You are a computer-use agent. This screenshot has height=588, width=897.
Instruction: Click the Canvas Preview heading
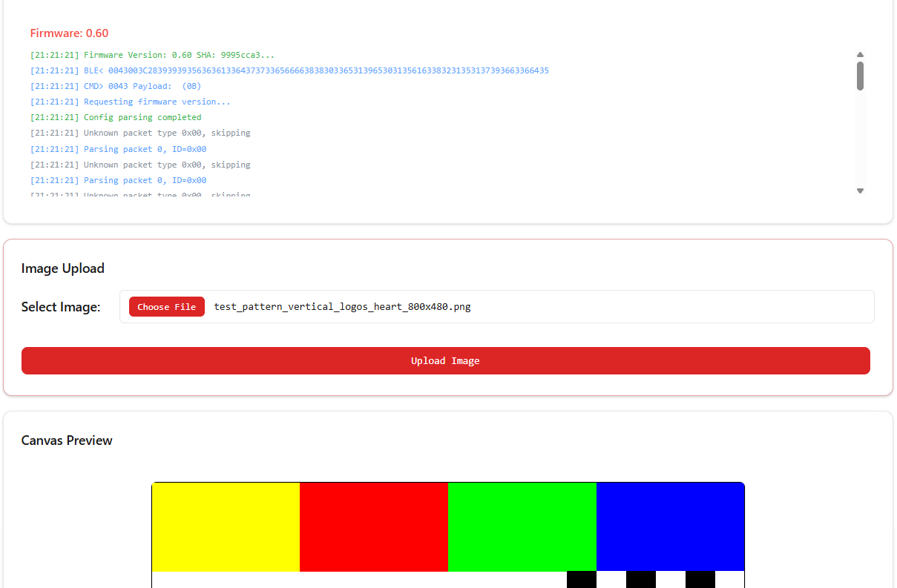point(67,440)
